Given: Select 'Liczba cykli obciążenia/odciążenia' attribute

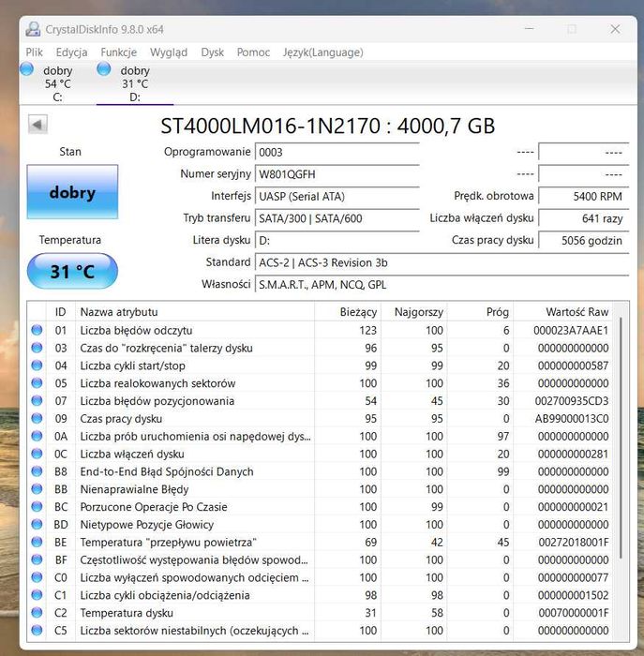Looking at the screenshot, I should click(165, 595).
